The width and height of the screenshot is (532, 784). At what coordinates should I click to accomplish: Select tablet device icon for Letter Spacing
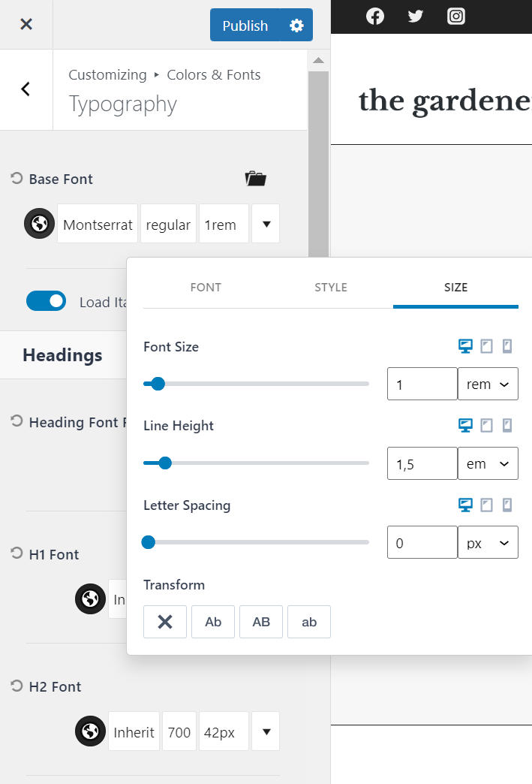click(x=486, y=505)
